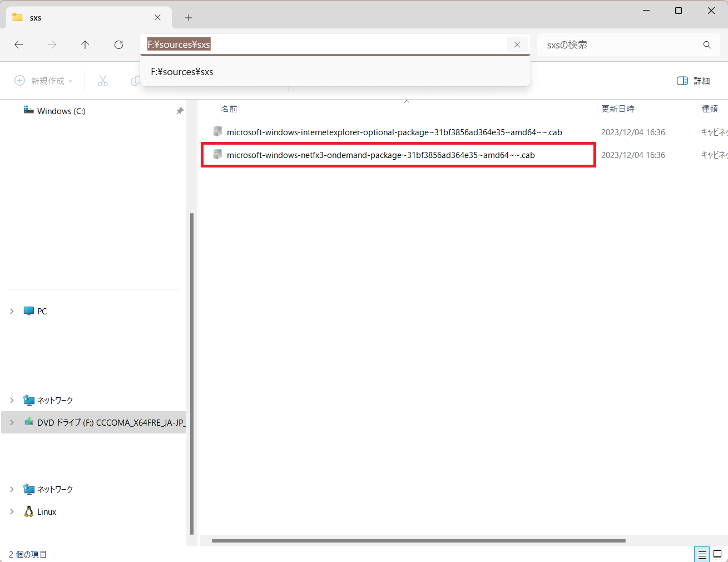The height and width of the screenshot is (562, 728).
Task: Go up one folder level
Action: [85, 45]
